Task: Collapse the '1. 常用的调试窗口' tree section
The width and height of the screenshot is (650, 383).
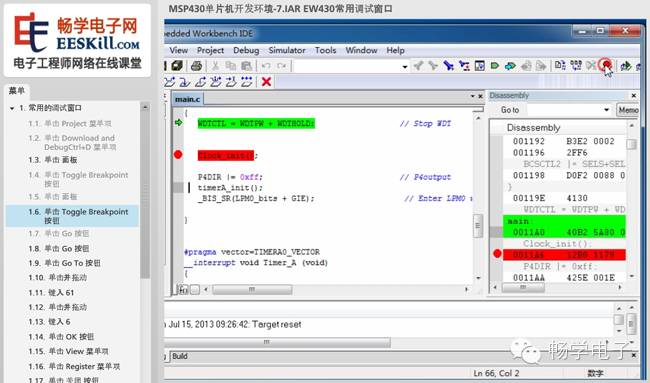Action: 12,108
